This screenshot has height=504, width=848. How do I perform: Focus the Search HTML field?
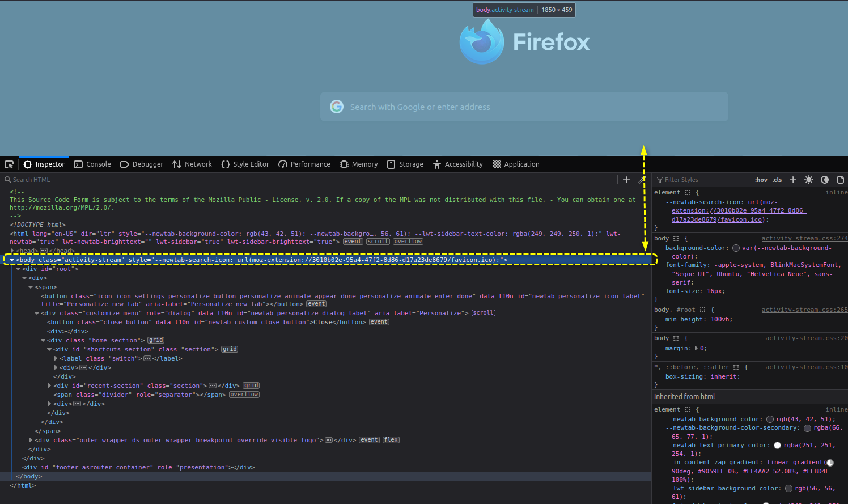pyautogui.click(x=309, y=180)
